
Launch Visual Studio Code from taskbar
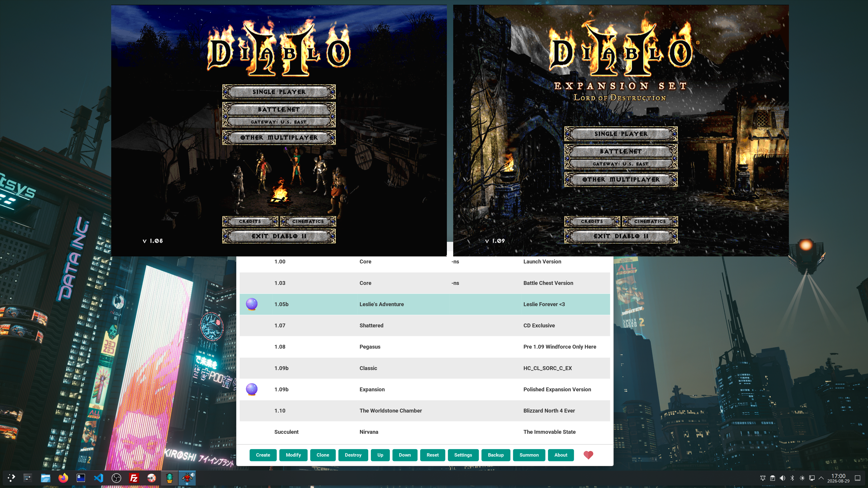tap(98, 478)
